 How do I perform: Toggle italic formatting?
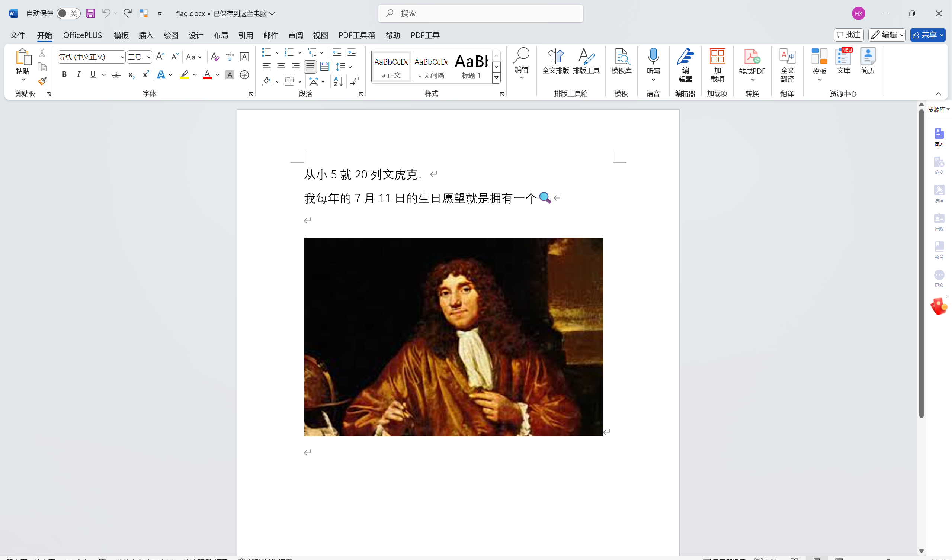coord(78,75)
